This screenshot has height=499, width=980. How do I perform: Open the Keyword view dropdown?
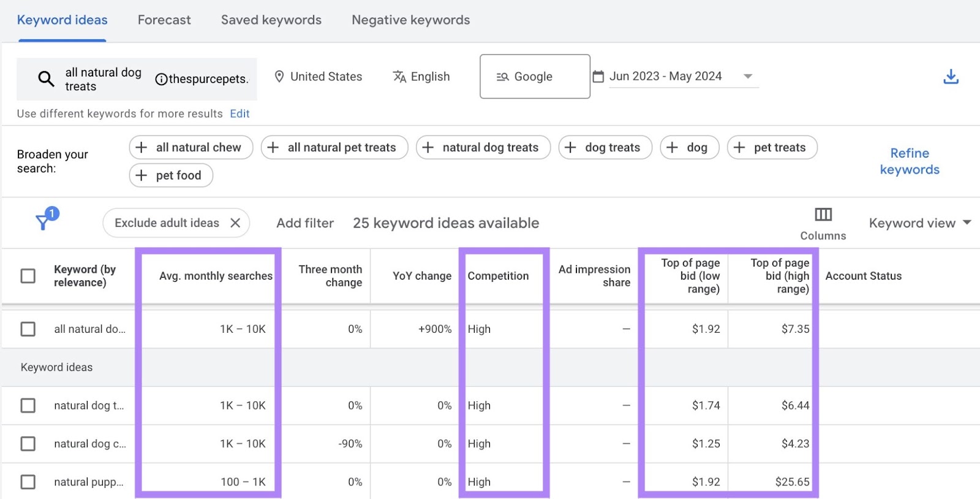point(919,223)
